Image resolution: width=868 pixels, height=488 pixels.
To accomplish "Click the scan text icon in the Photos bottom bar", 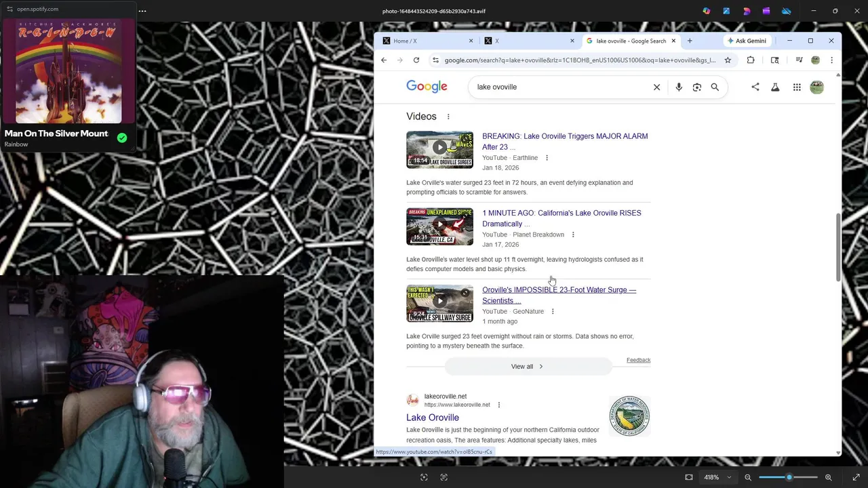I will pos(444,477).
